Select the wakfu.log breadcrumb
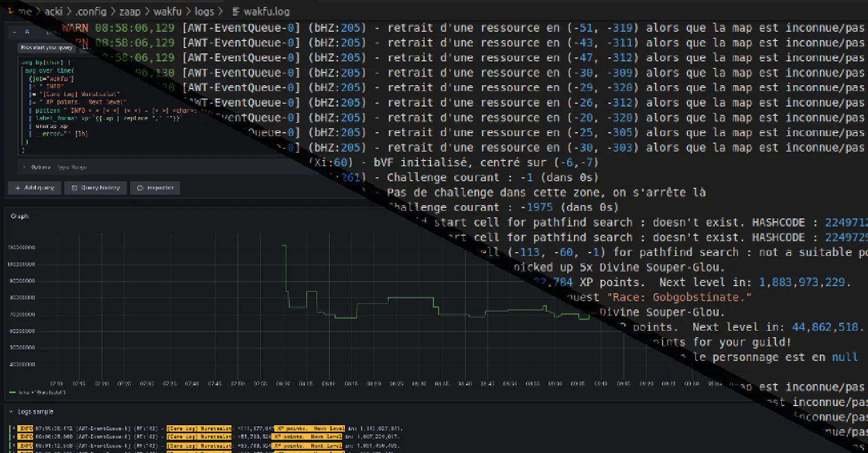 pyautogui.click(x=267, y=12)
